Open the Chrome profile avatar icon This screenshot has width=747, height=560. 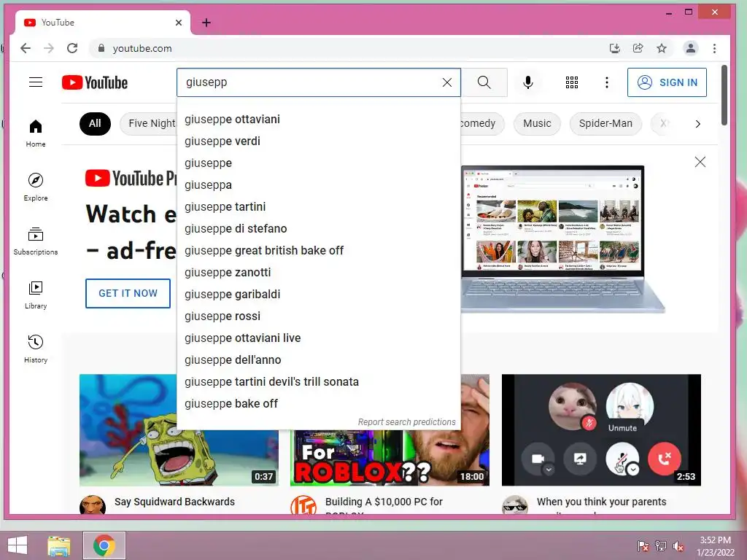coord(690,48)
